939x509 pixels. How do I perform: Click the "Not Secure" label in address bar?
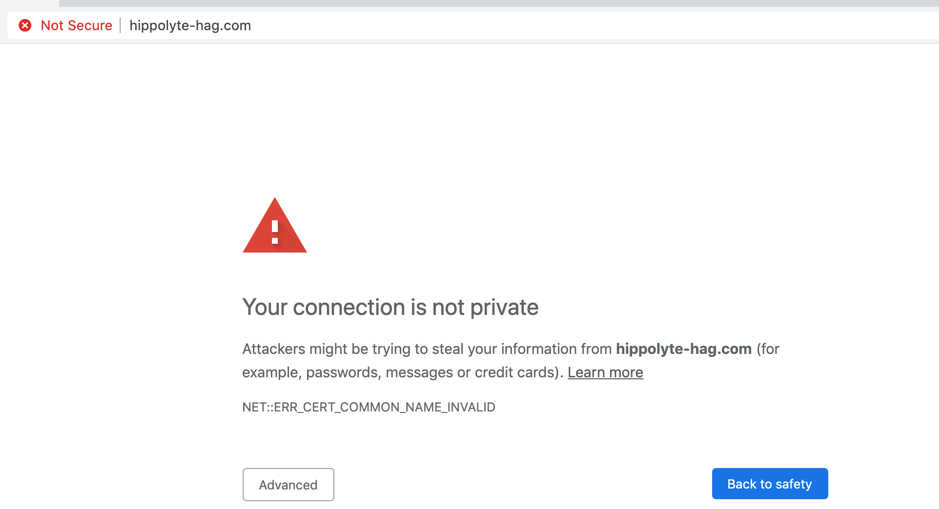tap(76, 25)
